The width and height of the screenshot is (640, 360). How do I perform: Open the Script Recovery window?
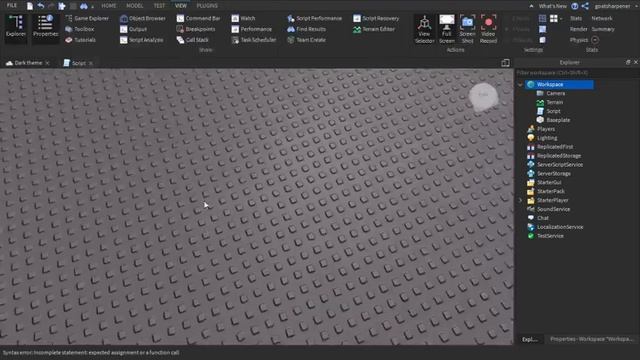coord(376,18)
